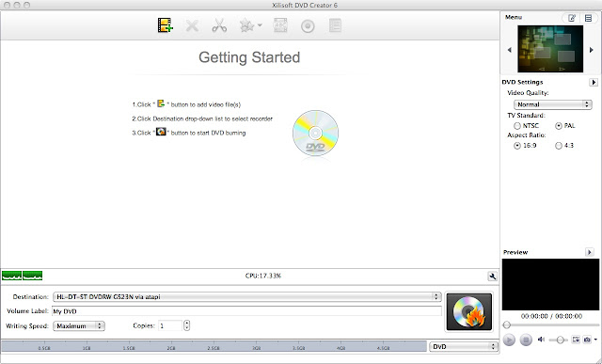Click the green CPU core graph
Screen dimensions: 602x364
23,276
